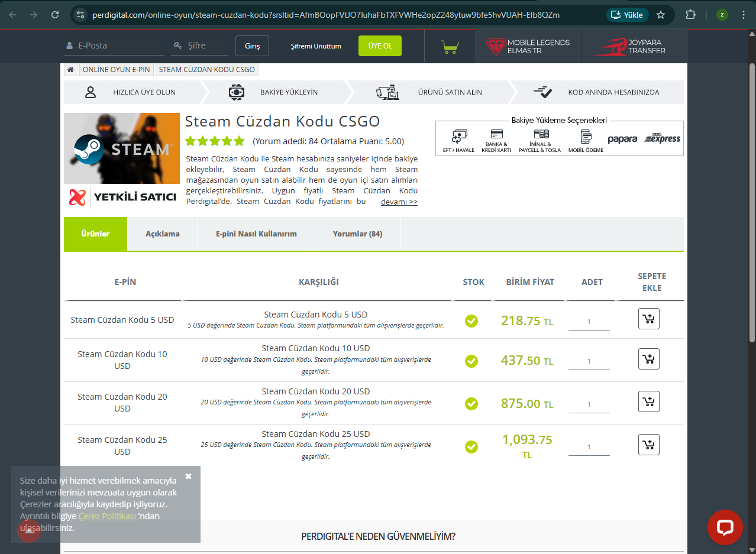Open the red live chat bubble
The image size is (756, 554).
point(725,527)
